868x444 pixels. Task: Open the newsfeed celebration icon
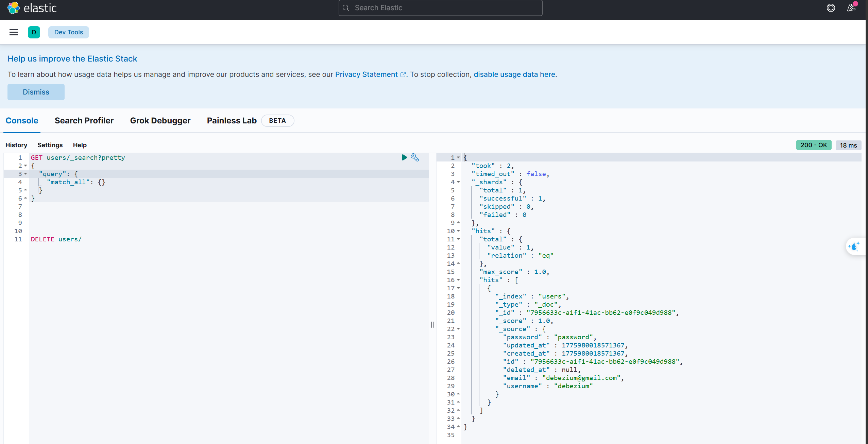tap(851, 7)
